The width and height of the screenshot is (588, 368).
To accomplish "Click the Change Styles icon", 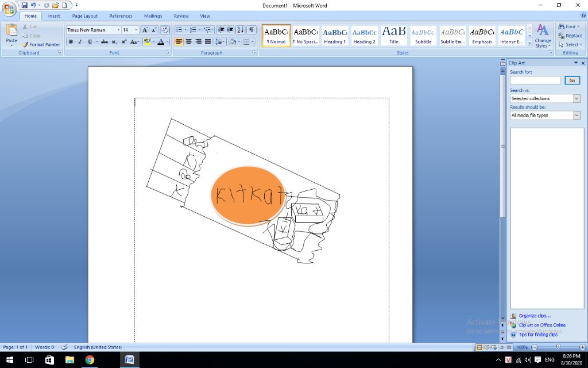I will click(x=543, y=36).
